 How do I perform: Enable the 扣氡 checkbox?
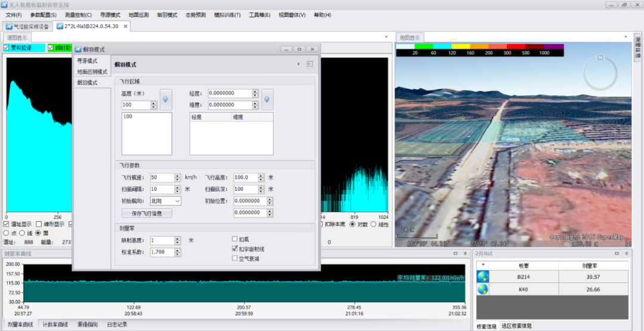click(x=235, y=239)
